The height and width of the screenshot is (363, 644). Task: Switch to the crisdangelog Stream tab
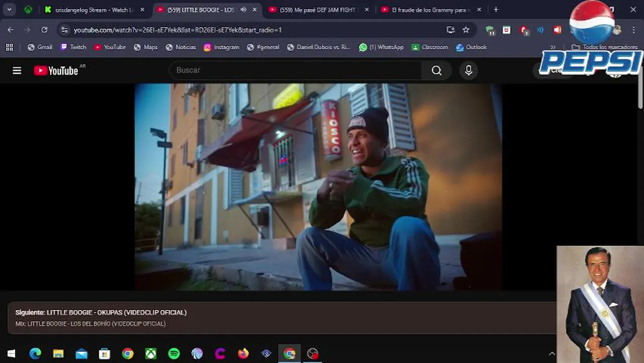(x=94, y=10)
